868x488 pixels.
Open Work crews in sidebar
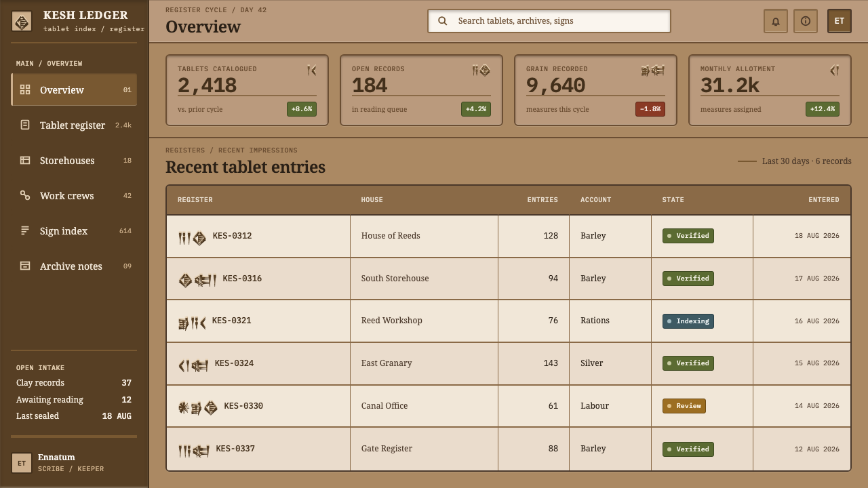[74, 196]
